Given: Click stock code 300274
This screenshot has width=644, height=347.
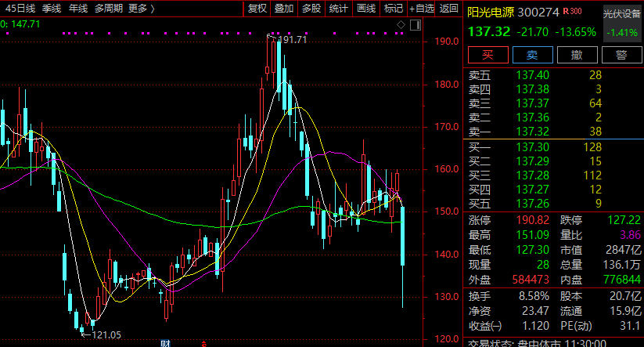Looking at the screenshot, I should click(x=538, y=13).
